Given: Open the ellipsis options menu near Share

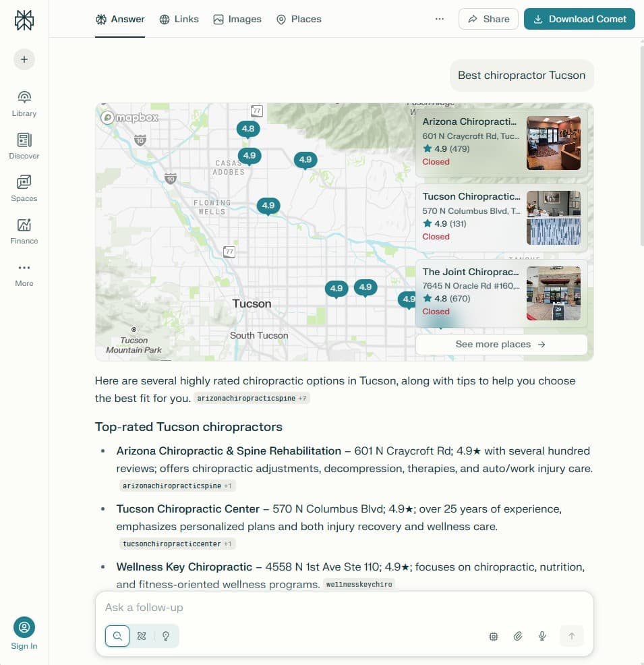Looking at the screenshot, I should coord(440,19).
